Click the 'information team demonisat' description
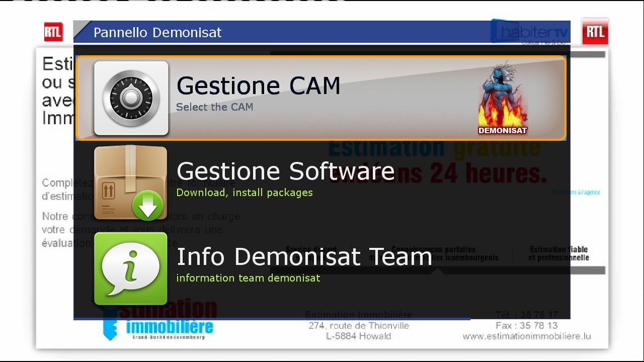 tap(248, 278)
